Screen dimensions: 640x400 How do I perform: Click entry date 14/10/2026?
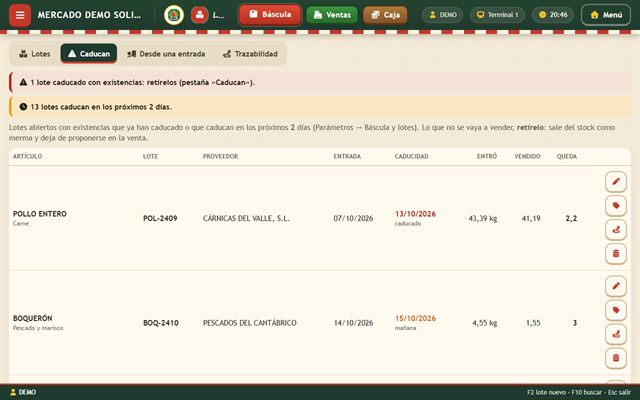(x=353, y=323)
